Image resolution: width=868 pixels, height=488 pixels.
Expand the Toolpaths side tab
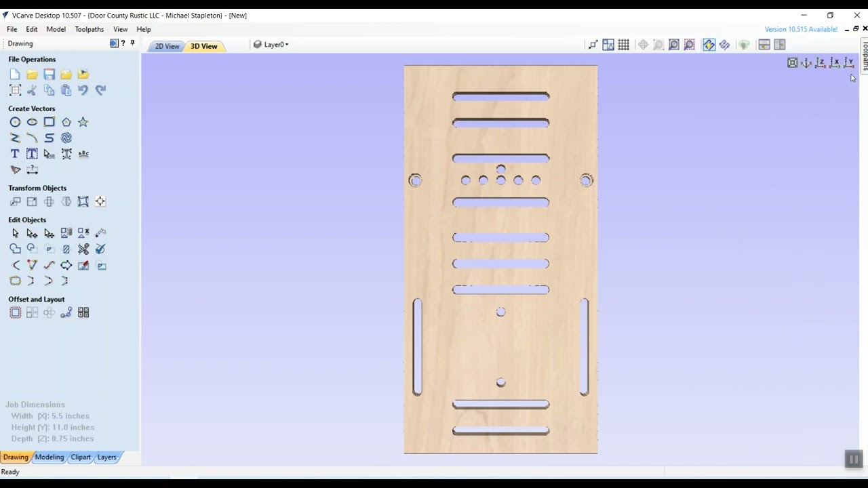(865, 56)
